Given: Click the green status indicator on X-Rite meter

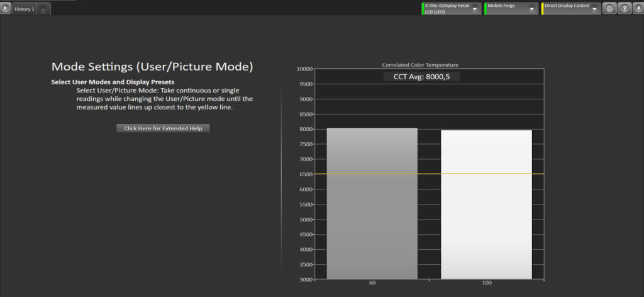Looking at the screenshot, I should pos(423,9).
